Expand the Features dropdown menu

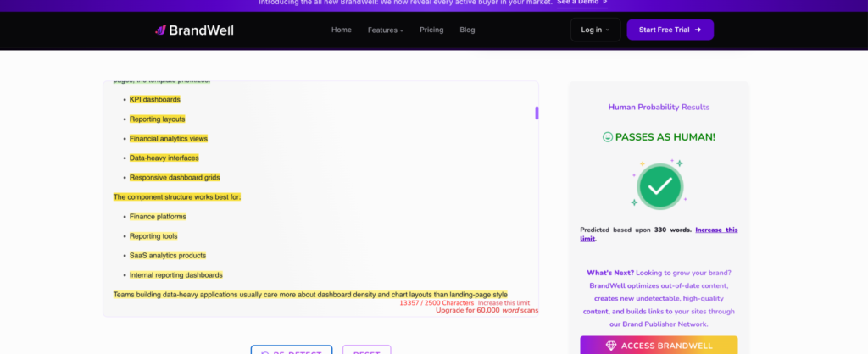386,30
